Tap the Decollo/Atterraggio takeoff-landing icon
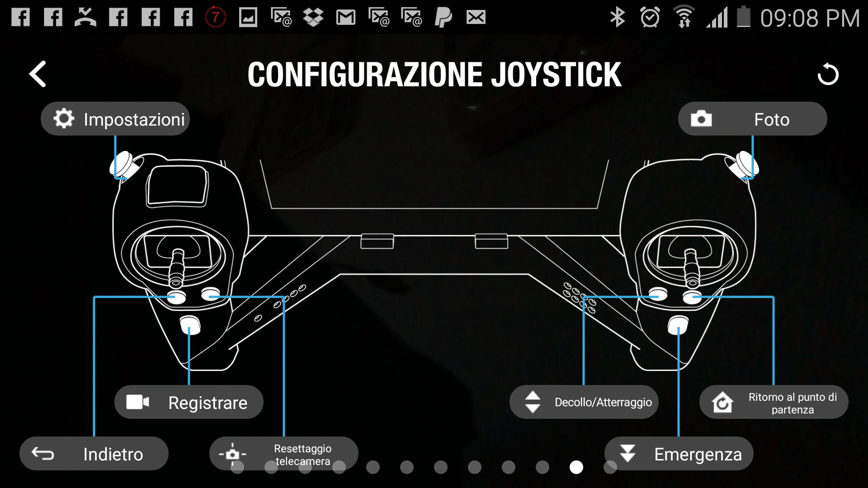This screenshot has height=488, width=868. [533, 402]
